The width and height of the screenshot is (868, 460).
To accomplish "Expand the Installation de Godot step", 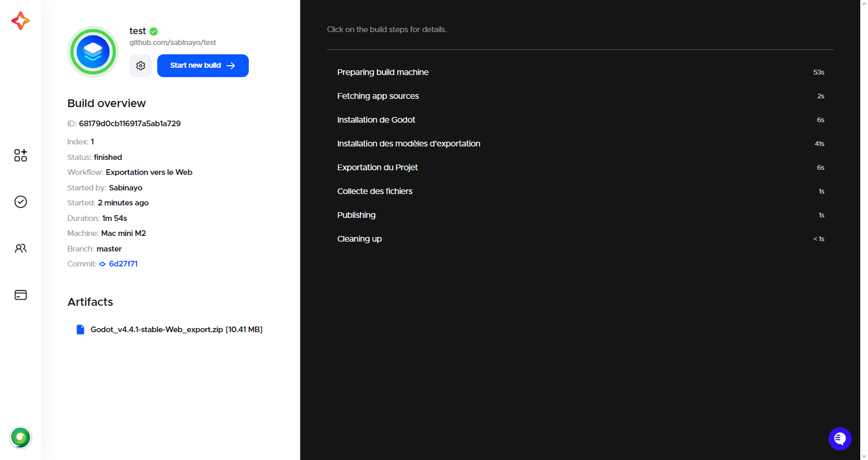I will [580, 120].
